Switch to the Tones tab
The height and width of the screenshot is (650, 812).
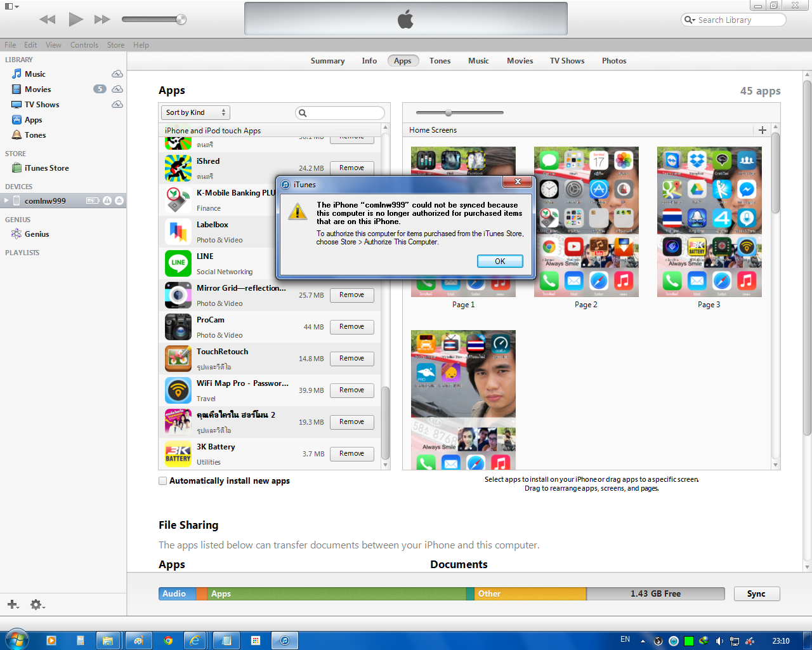[x=440, y=61]
